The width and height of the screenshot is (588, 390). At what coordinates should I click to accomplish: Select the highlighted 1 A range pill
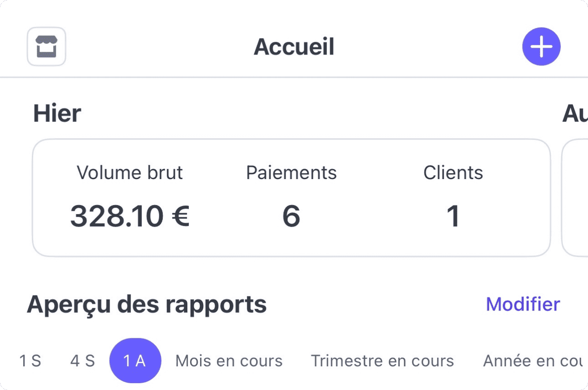[x=135, y=361]
